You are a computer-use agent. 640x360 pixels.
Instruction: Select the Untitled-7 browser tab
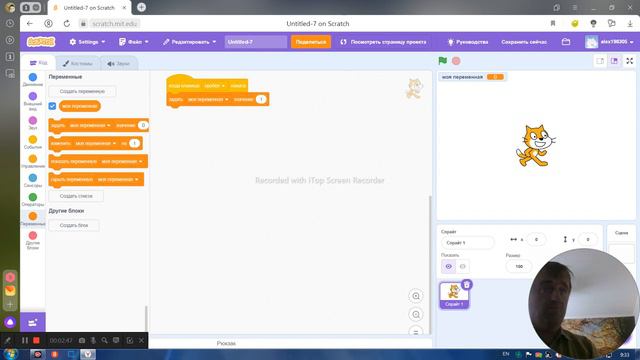pyautogui.click(x=89, y=8)
